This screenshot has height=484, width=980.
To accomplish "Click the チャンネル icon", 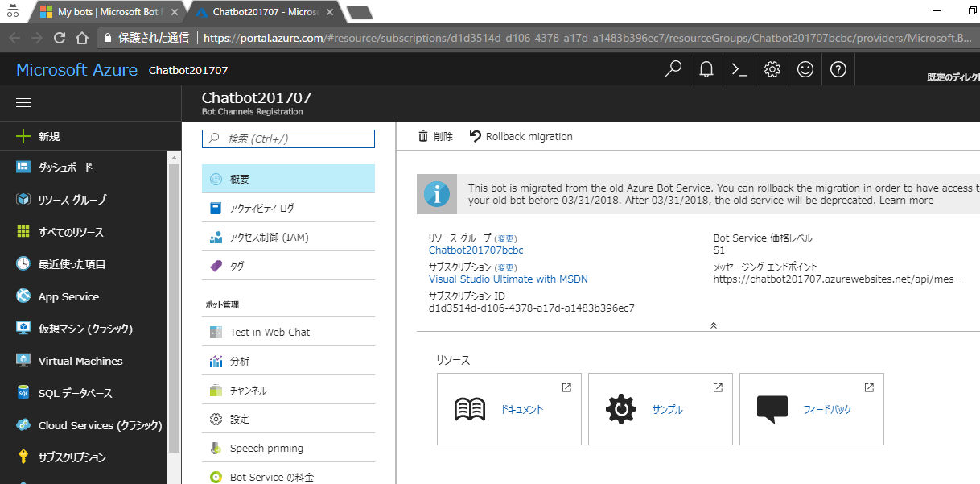I will [216, 390].
